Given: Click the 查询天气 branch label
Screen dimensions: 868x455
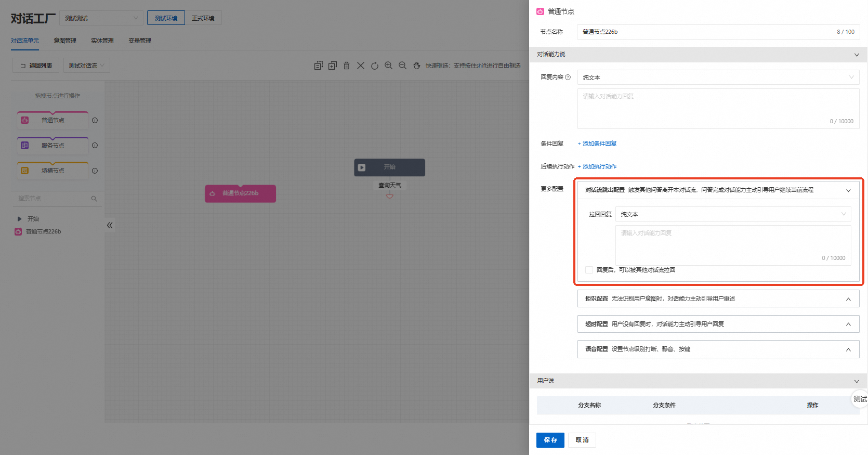Looking at the screenshot, I should tap(390, 185).
